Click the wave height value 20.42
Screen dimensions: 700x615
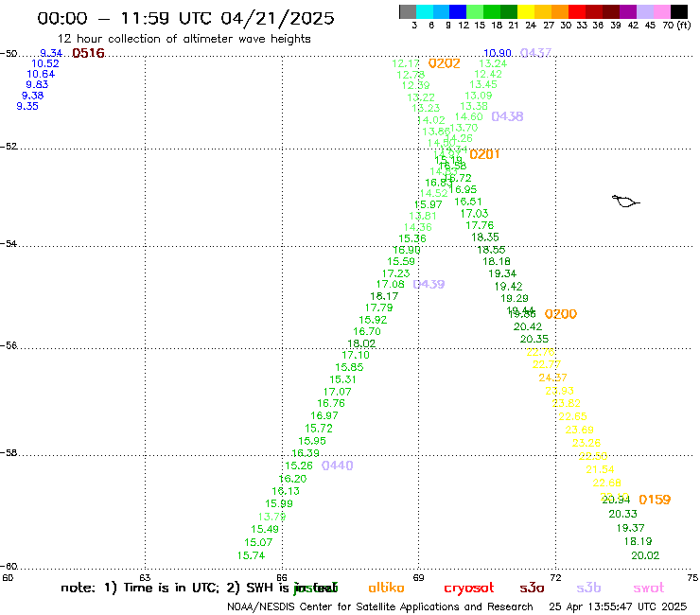point(528,327)
